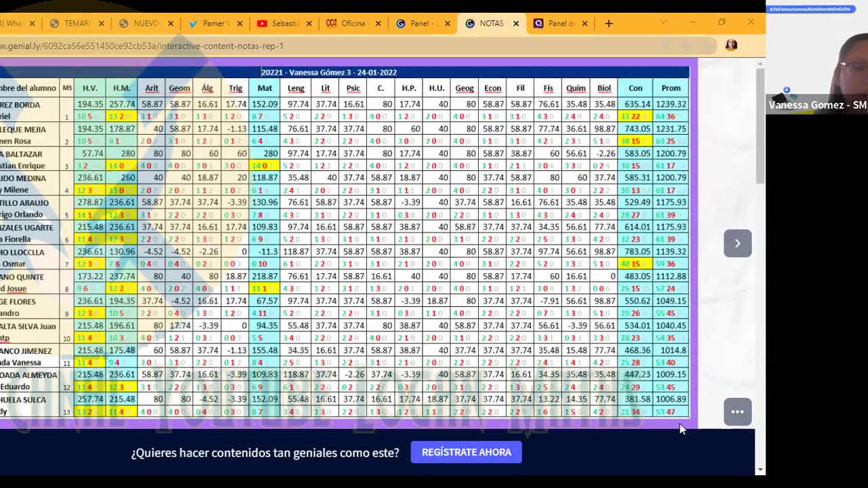Click the Con value 381.58
The image size is (868, 488).
click(637, 399)
